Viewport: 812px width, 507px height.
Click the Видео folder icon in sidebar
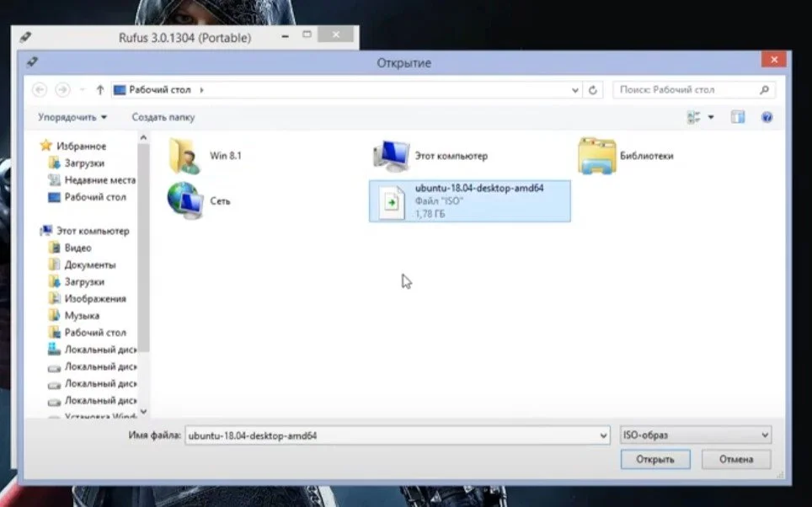click(54, 247)
